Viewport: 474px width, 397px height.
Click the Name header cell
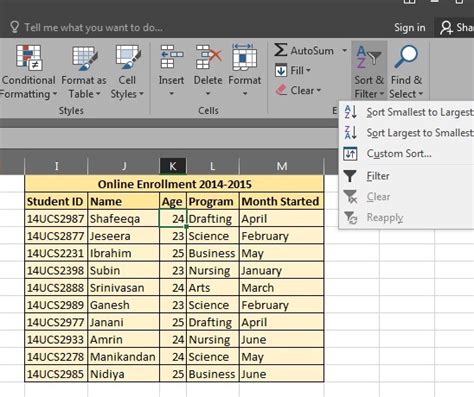coord(124,201)
